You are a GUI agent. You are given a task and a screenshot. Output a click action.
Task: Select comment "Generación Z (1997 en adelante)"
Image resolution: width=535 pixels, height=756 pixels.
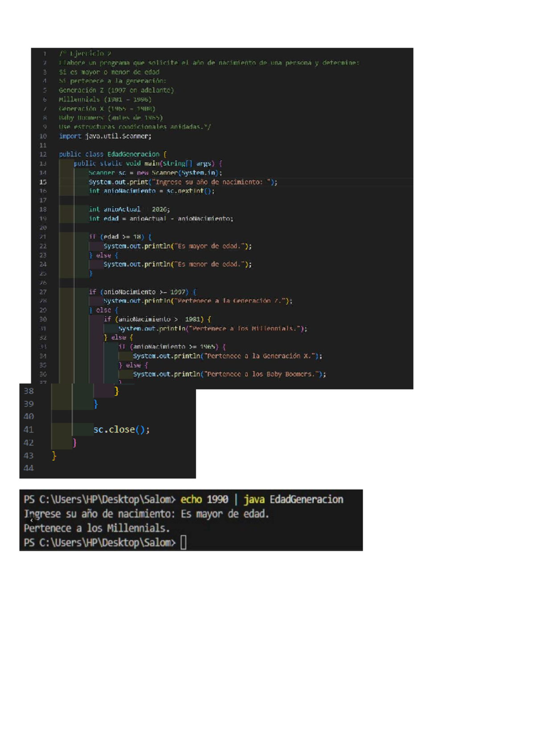click(116, 90)
